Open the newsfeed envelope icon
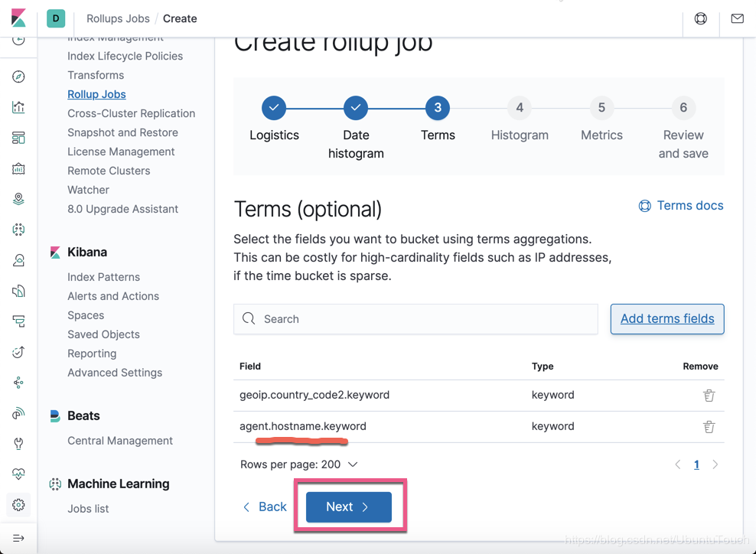The height and width of the screenshot is (554, 756). (x=737, y=18)
